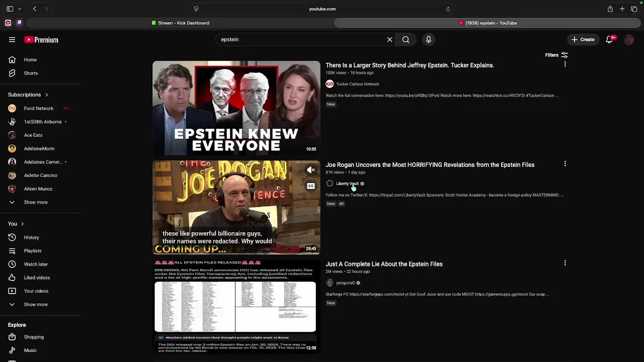Show the tab overview
644x362 pixels.
(634, 9)
